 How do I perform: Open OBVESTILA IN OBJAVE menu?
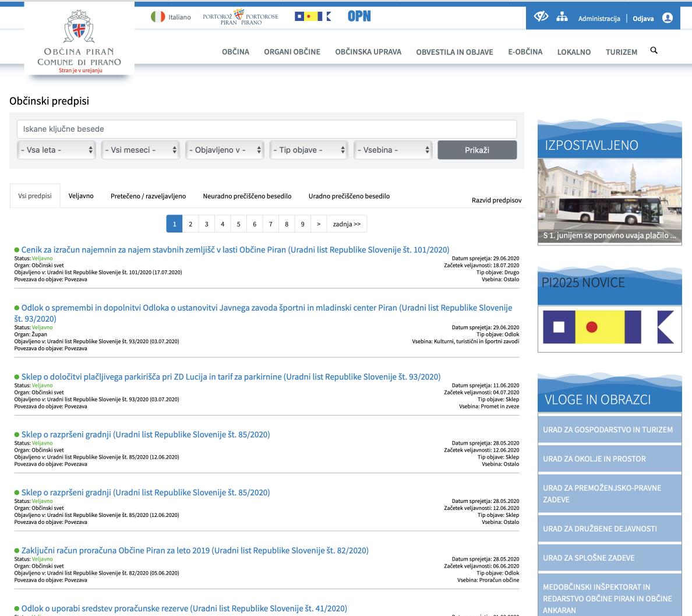tap(454, 52)
